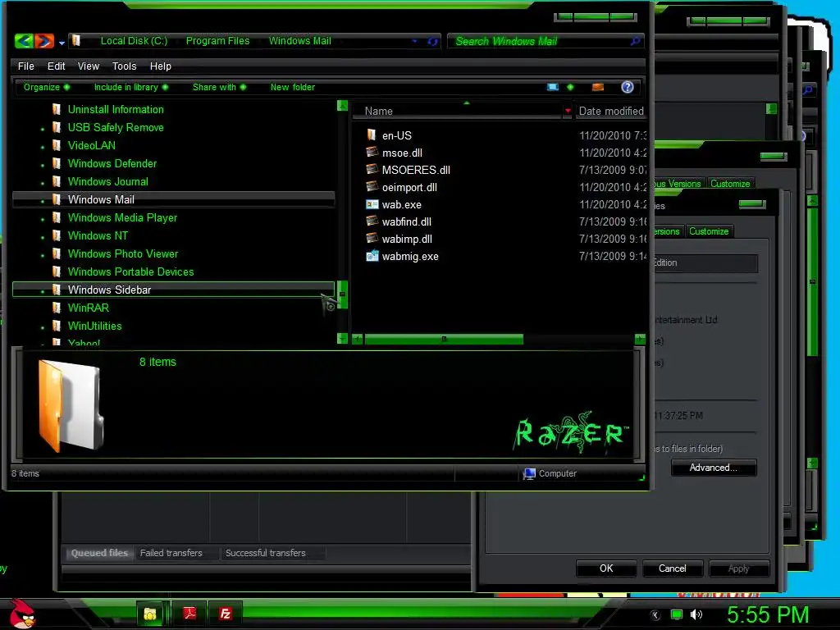Viewport: 840px width, 630px height.
Task: Open the Edit menu
Action: point(57,66)
